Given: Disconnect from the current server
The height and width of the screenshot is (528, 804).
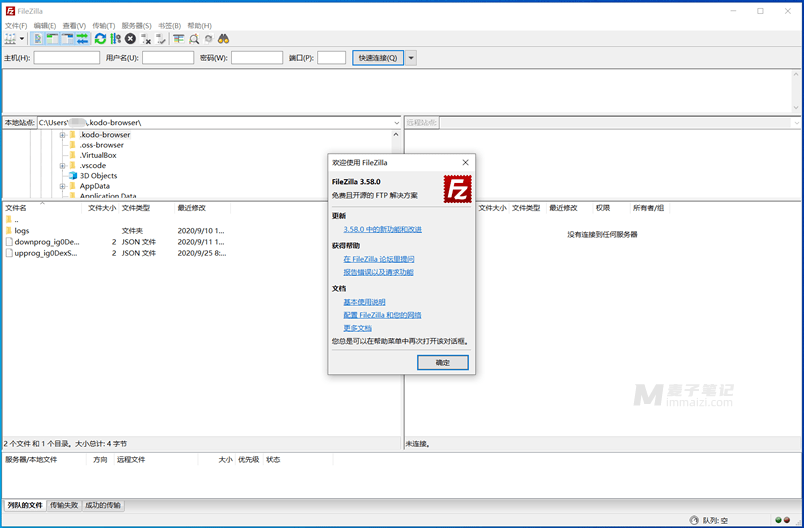Looking at the screenshot, I should [146, 39].
